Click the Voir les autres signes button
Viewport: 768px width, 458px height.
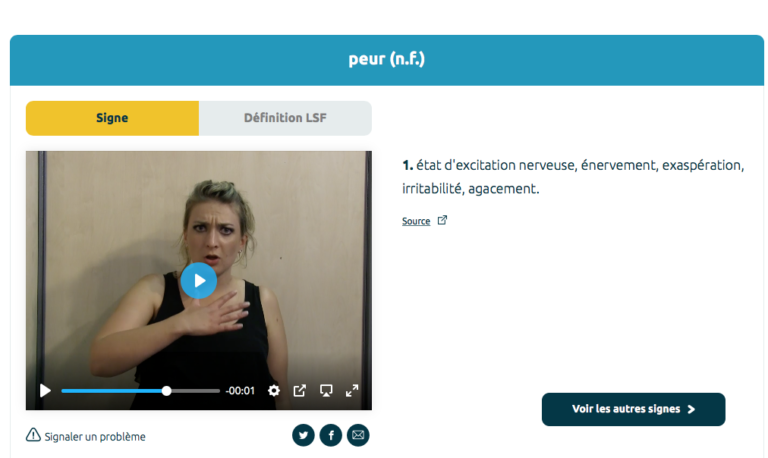[633, 409]
